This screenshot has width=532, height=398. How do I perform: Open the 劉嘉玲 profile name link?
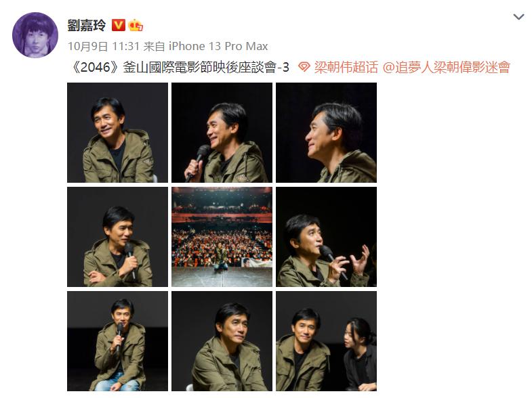coord(87,26)
